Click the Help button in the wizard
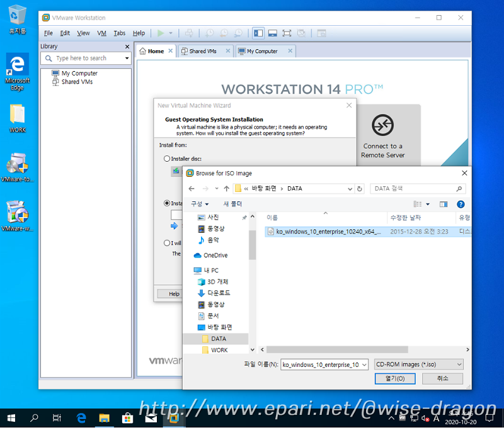This screenshot has width=504, height=428. click(x=174, y=294)
